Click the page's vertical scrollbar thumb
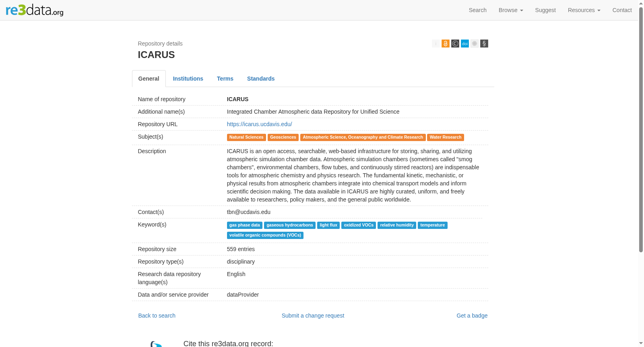644x347 pixels. click(x=641, y=129)
